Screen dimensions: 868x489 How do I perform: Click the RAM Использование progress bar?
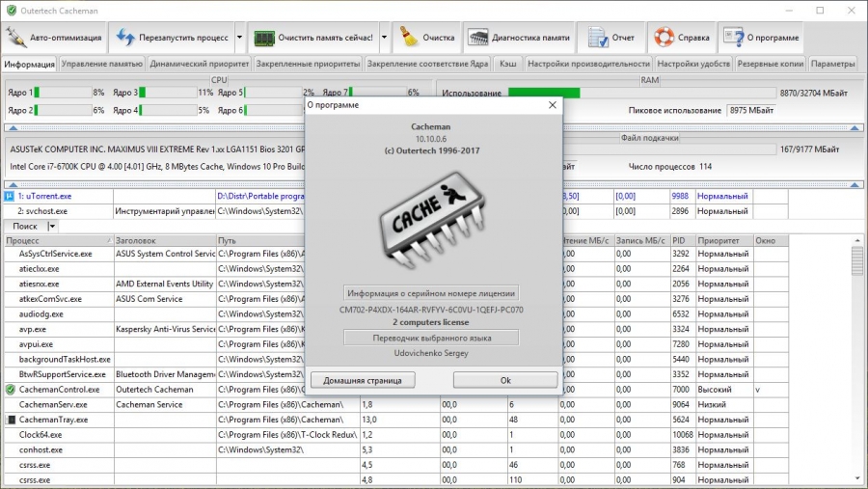pyautogui.click(x=642, y=93)
